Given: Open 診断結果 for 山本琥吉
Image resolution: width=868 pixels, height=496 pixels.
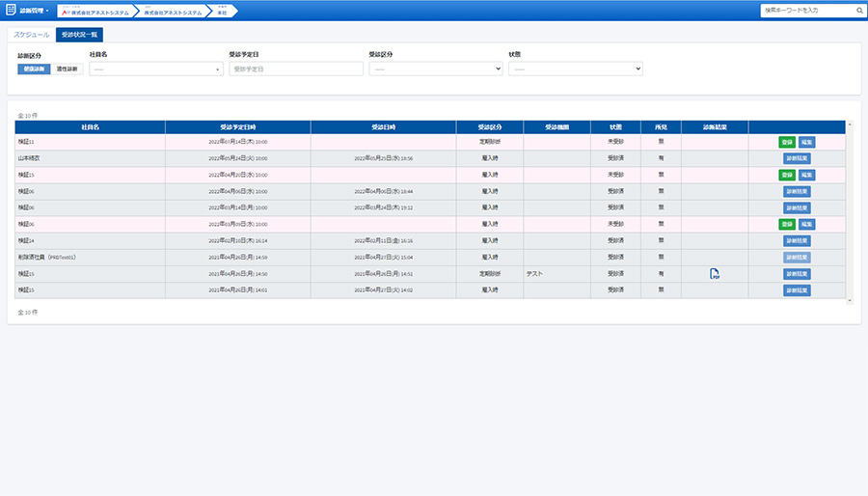Looking at the screenshot, I should pyautogui.click(x=797, y=158).
